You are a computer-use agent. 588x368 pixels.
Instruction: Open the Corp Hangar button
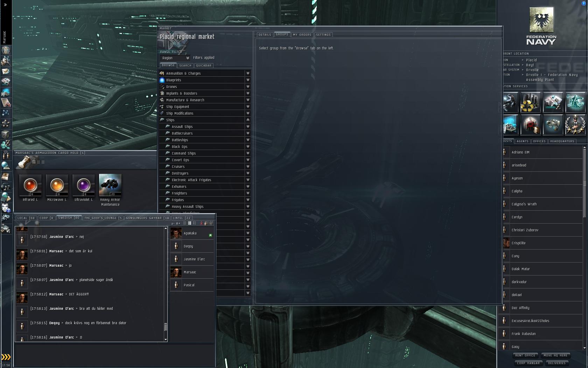528,363
